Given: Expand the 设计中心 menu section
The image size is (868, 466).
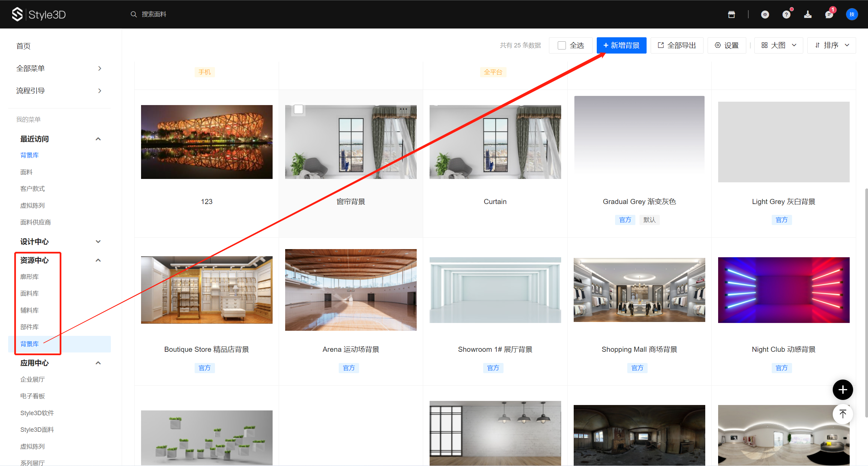Looking at the screenshot, I should pyautogui.click(x=98, y=242).
